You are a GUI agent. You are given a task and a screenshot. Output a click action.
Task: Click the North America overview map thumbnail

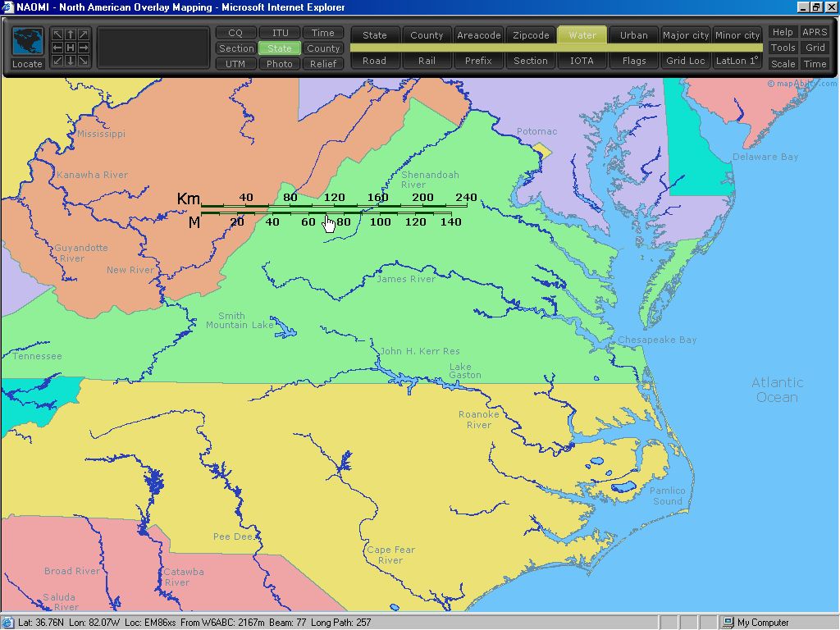click(27, 42)
